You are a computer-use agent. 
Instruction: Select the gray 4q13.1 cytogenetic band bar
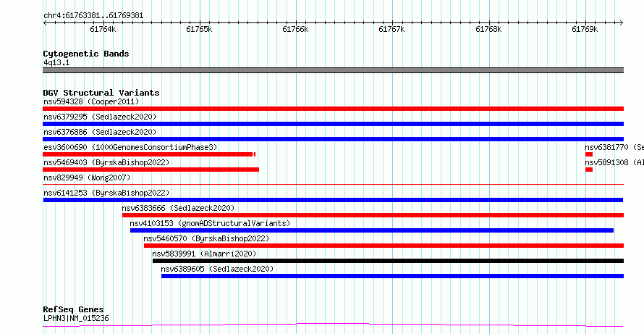tap(333, 70)
